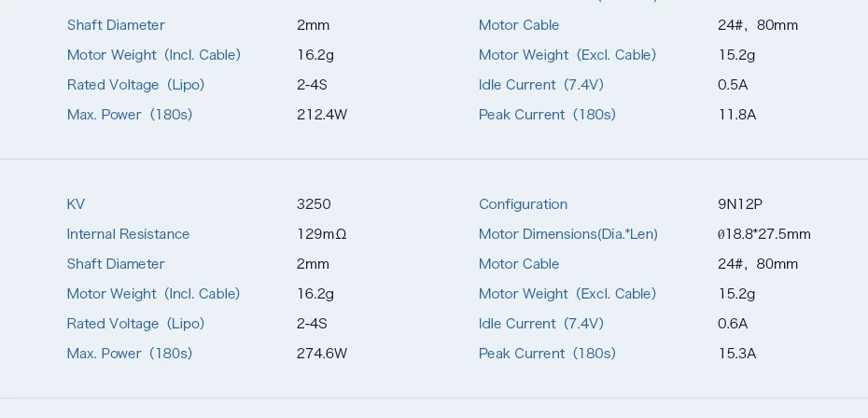Select the 129mΩ resistance value

[322, 234]
